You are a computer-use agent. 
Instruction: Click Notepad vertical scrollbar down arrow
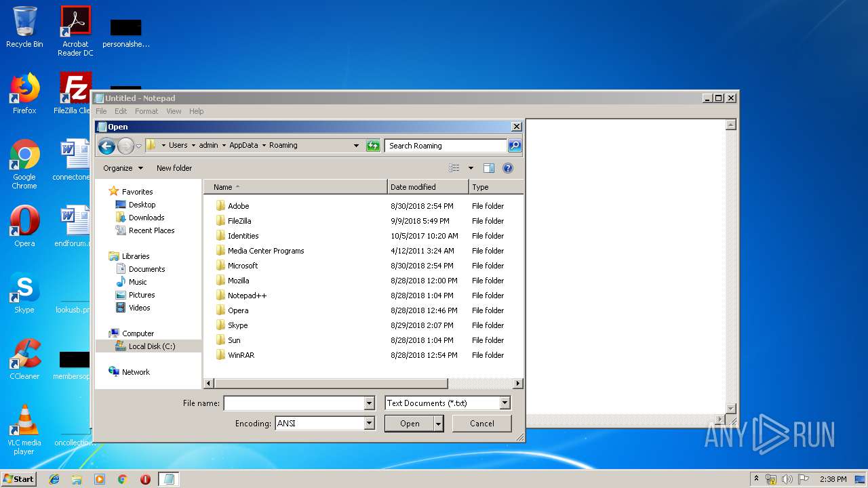point(731,408)
